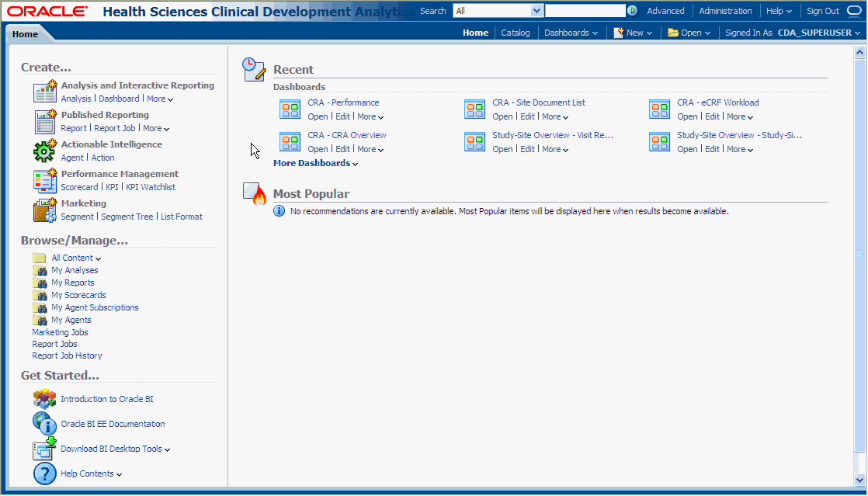Create a new Analysis
This screenshot has height=496, width=868.
point(76,99)
